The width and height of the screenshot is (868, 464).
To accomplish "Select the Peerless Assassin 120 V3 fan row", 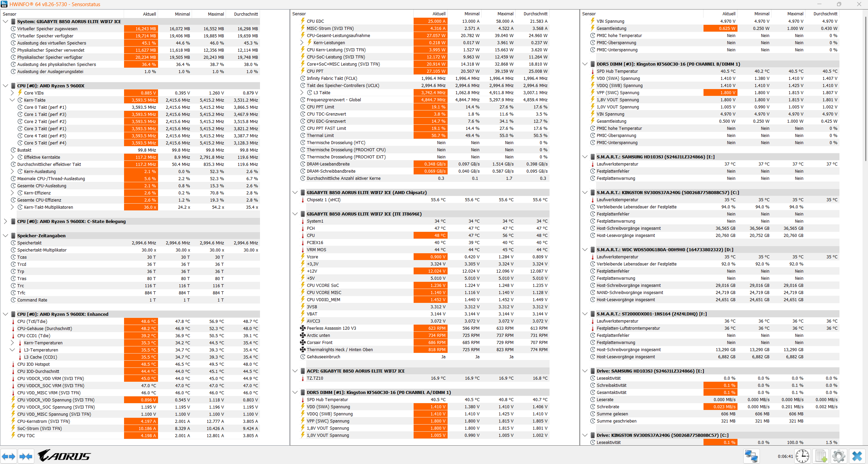I will pyautogui.click(x=331, y=328).
